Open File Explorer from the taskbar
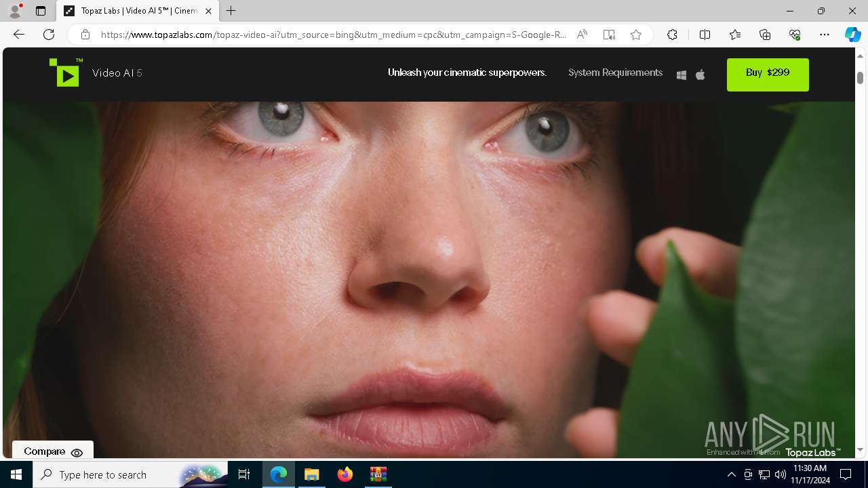This screenshot has height=488, width=868. click(x=311, y=474)
